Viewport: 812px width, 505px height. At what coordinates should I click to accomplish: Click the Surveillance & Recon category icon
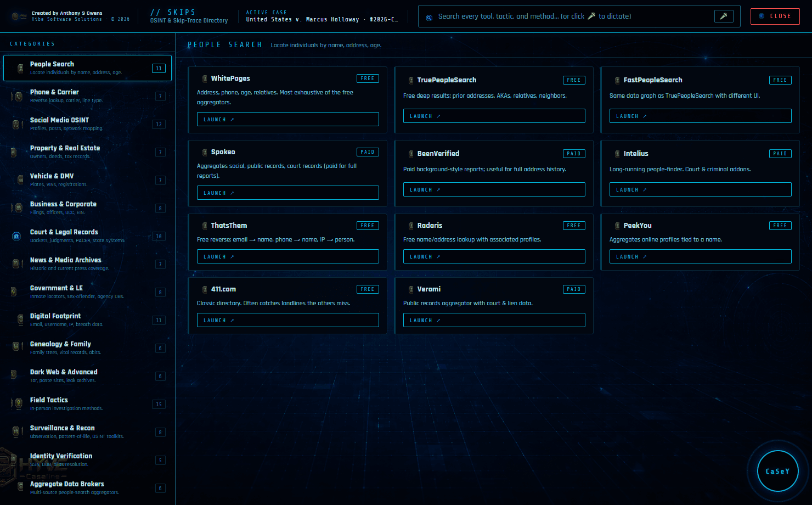(x=16, y=433)
